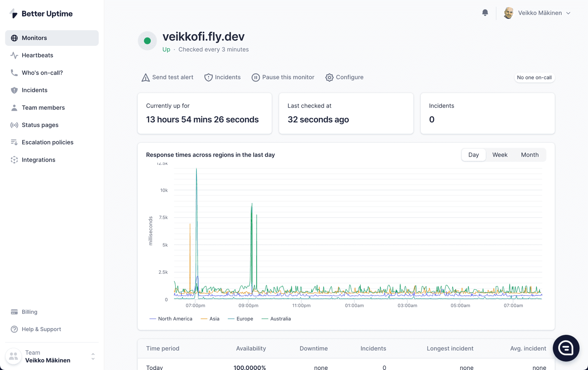Open the chat support bubble

566,348
